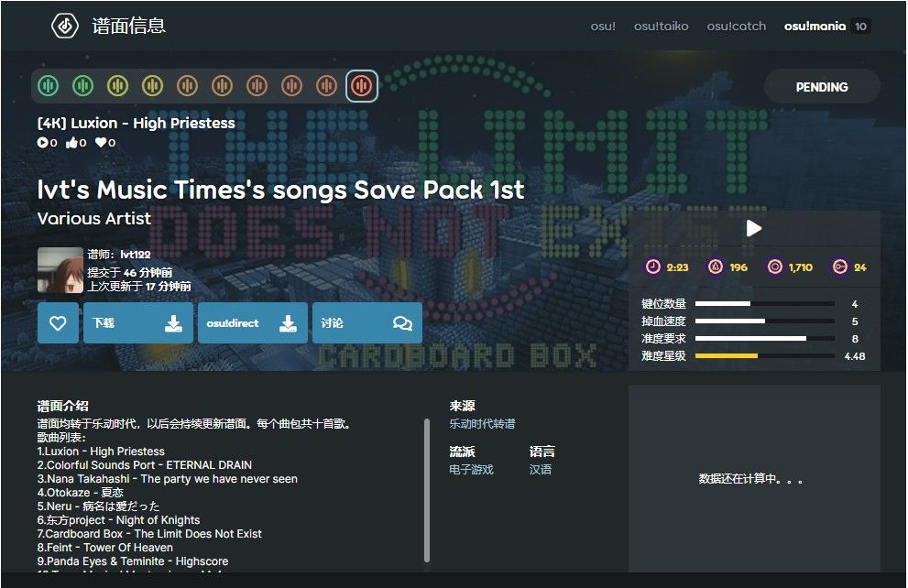
Task: Click row 3.Nana Takahashi - The party we have never seen
Action: (x=168, y=479)
